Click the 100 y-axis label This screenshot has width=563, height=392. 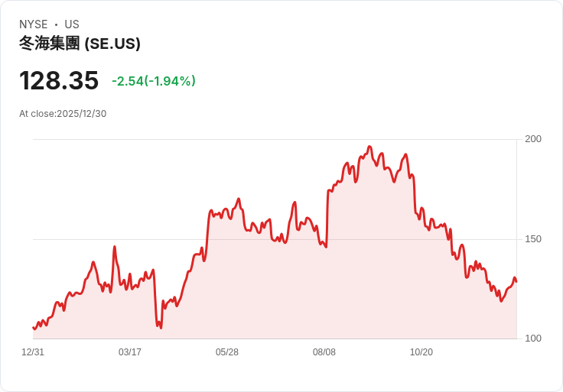(533, 339)
